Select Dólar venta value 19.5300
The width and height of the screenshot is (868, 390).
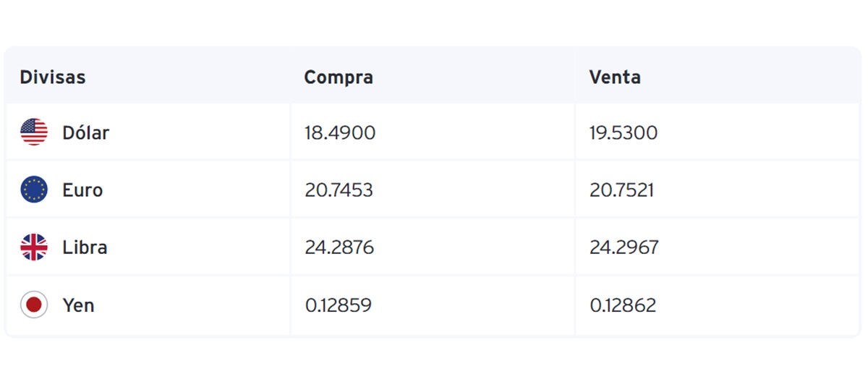pos(624,133)
